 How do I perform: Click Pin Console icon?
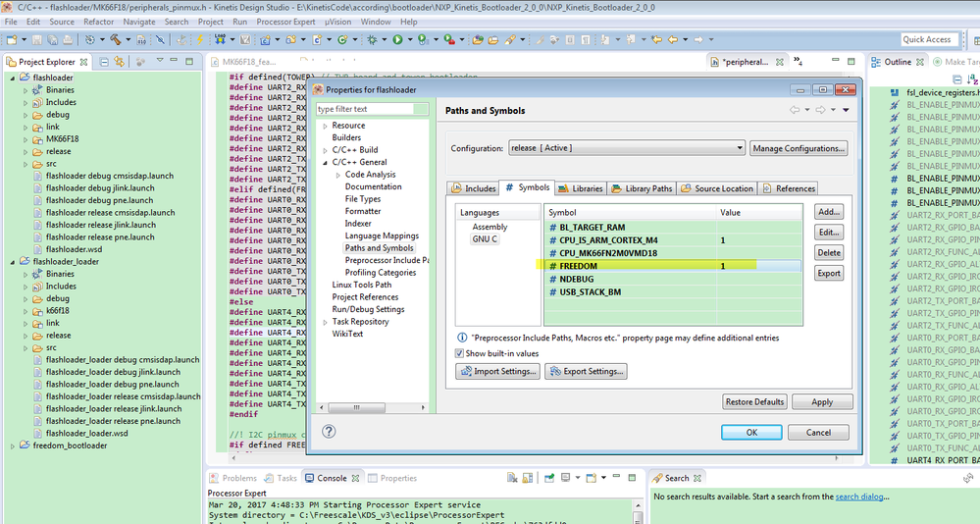coord(549,478)
